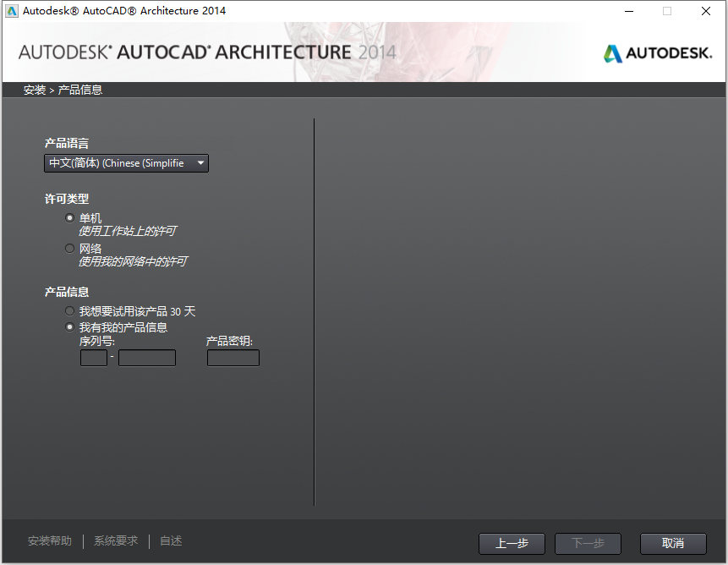Viewport: 728px width, 565px height.
Task: Click the 产品信息 breadcrumb text
Action: 79,90
